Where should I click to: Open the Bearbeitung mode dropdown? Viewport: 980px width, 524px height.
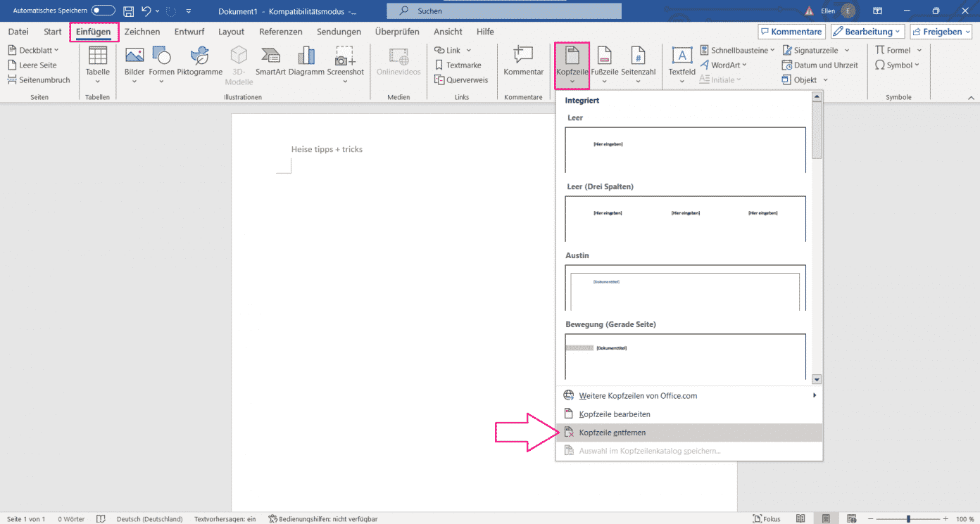coord(867,32)
